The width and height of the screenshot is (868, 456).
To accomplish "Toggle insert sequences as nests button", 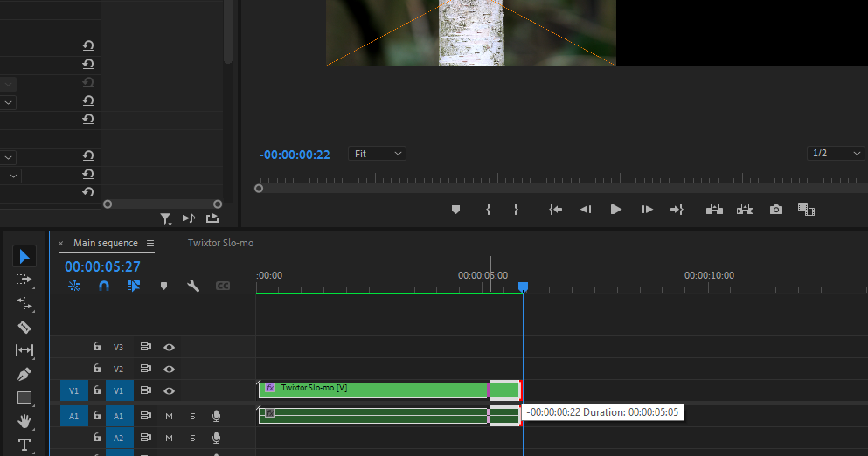I will click(74, 286).
